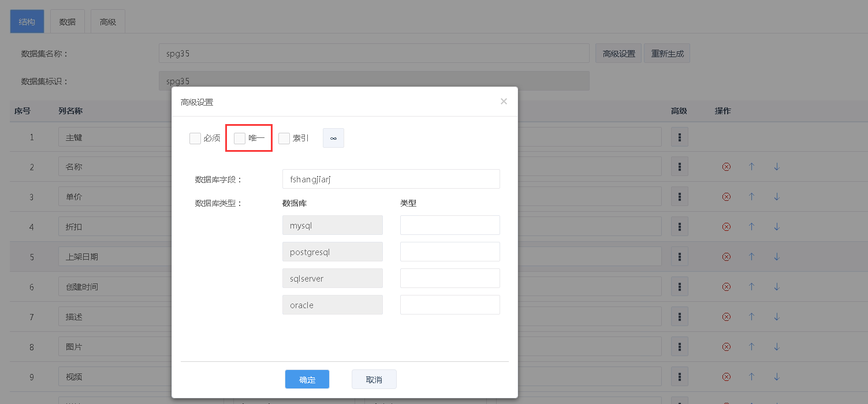Delete the 上架日期 row

click(x=727, y=257)
